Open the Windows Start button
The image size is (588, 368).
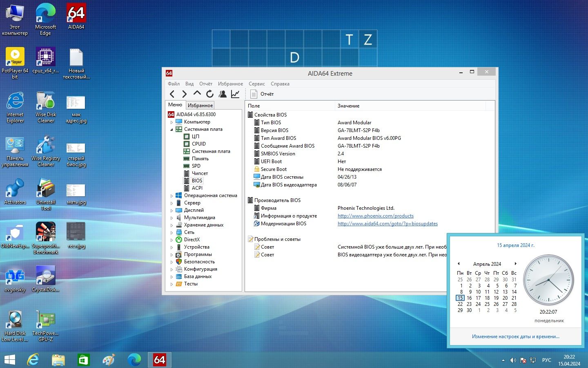click(9, 360)
